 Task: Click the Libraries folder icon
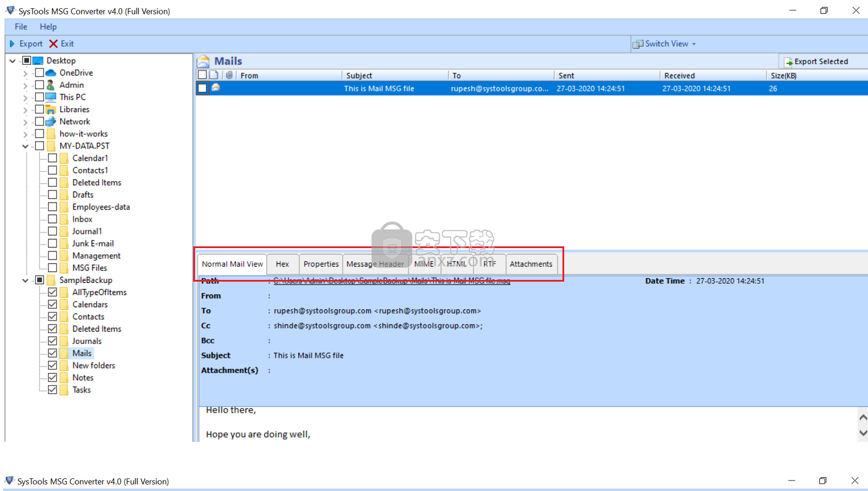click(51, 109)
